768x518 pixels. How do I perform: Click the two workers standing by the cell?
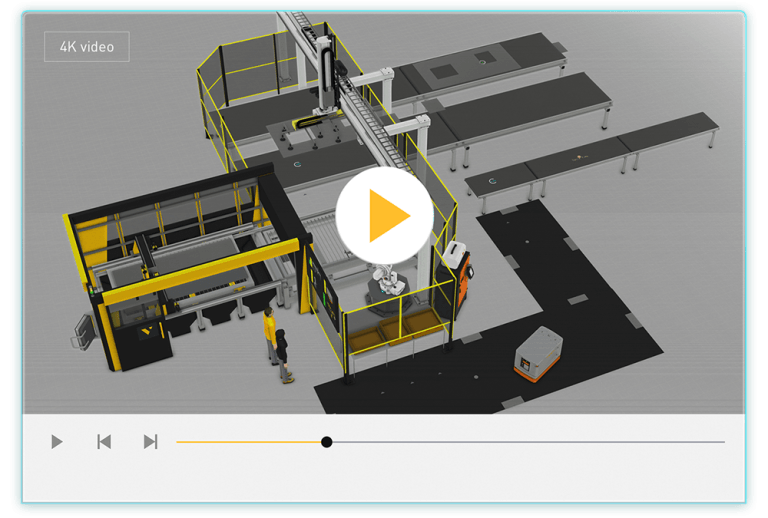tap(277, 345)
